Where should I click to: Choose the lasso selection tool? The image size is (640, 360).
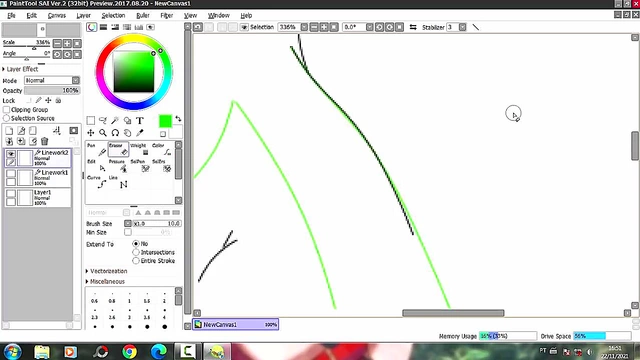pos(103,120)
